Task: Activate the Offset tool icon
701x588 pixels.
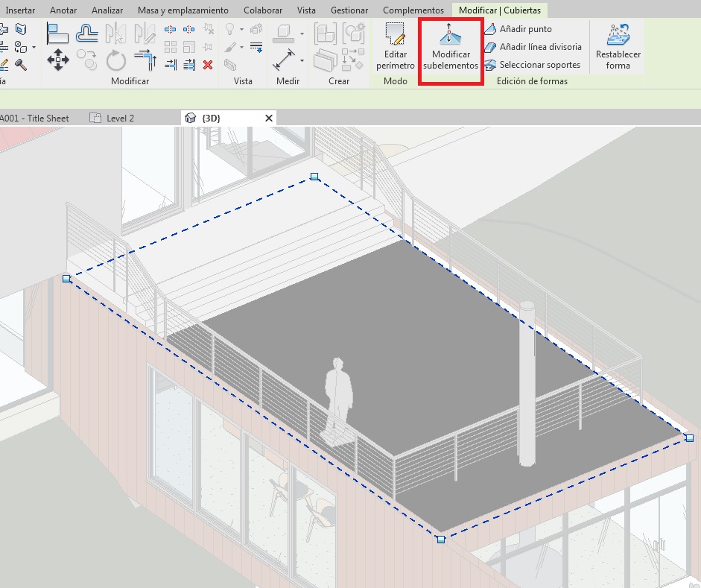Action: 88,34
